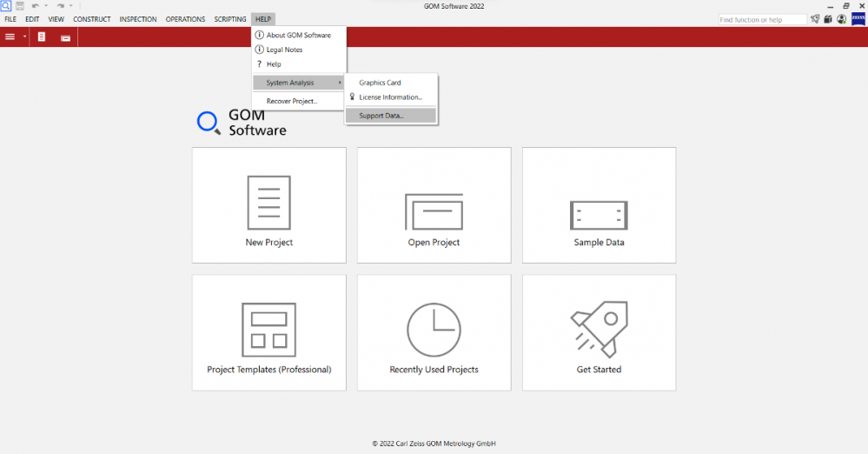This screenshot has height=454, width=868.
Task: Open the Redo history dropdown arrow
Action: pos(71,6)
